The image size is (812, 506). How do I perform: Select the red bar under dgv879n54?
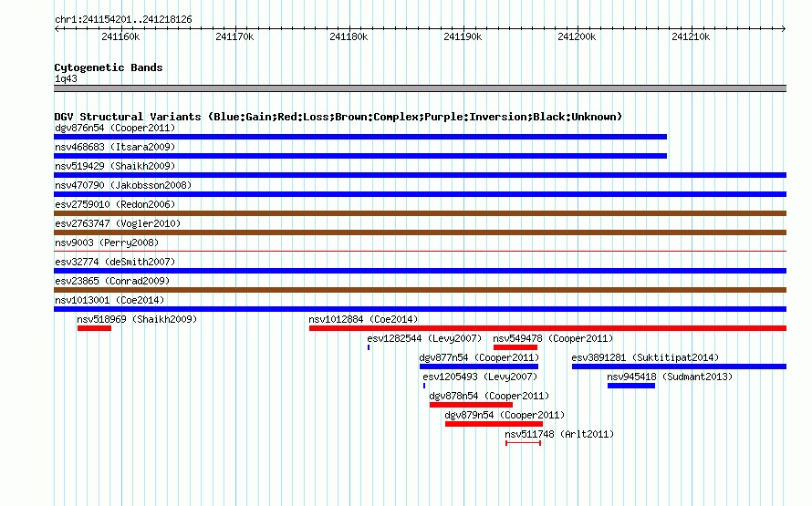494,424
